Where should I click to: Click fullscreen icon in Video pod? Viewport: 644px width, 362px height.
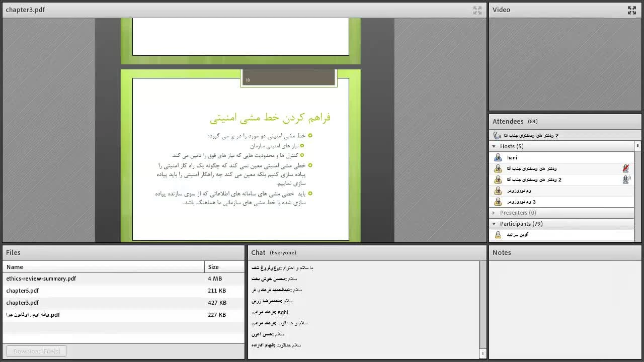coord(631,10)
